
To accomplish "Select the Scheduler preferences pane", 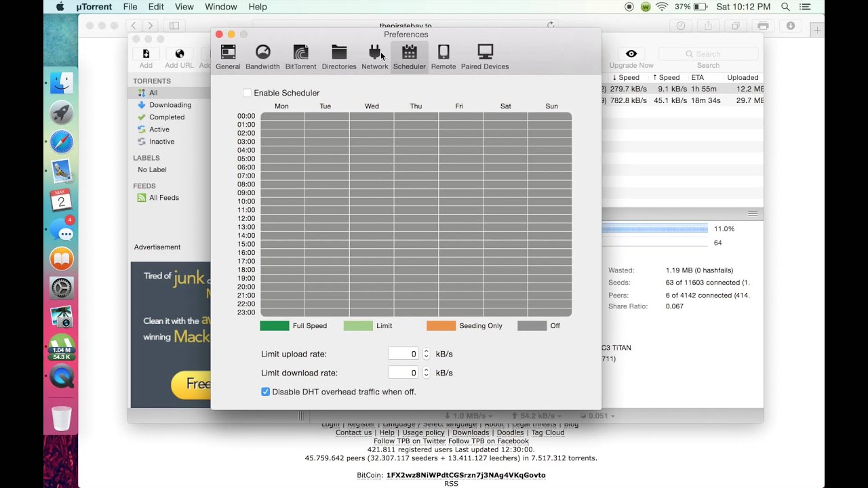I will click(x=410, y=57).
